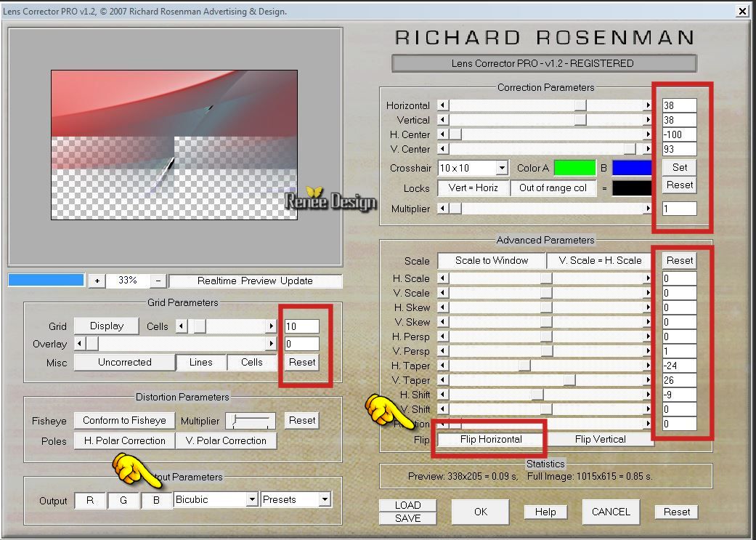Click H. Polar Correction button
Screen dimensions: 756x540
pyautogui.click(x=124, y=440)
